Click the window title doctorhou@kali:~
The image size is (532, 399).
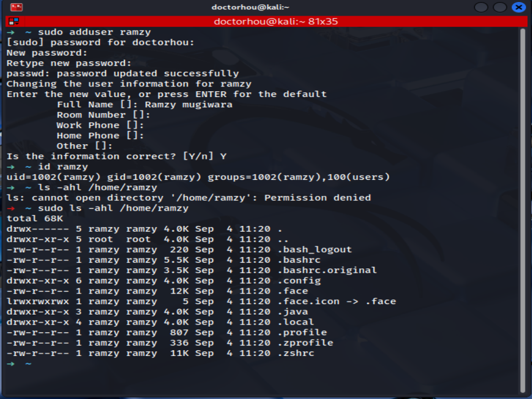click(x=250, y=7)
